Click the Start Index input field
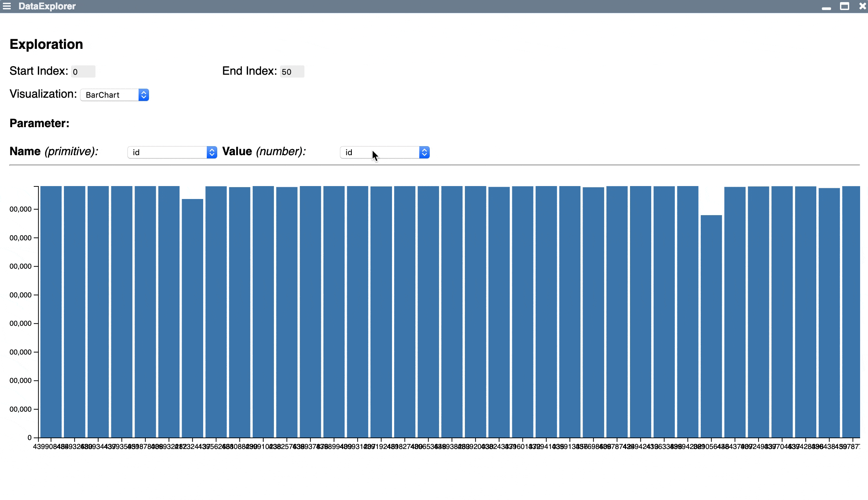Screen dimensions: 868x500 point(83,71)
